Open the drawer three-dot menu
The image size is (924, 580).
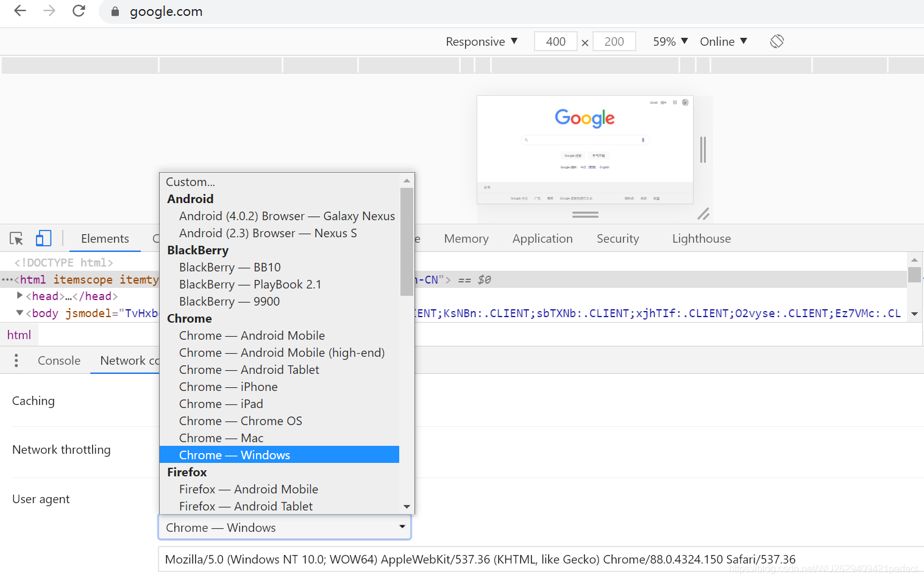point(16,360)
